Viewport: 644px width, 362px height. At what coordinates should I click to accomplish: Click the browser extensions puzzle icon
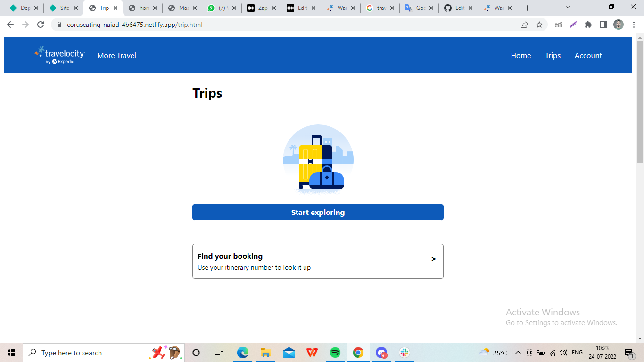pos(588,24)
